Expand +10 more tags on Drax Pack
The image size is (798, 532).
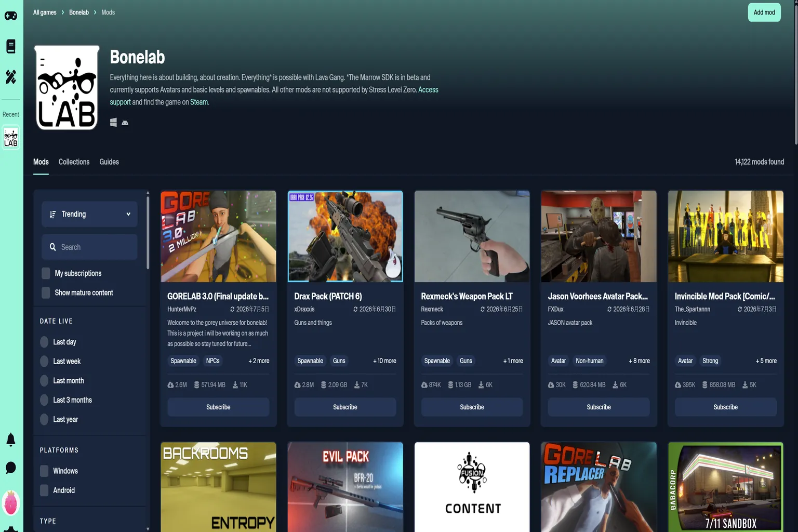click(x=384, y=361)
